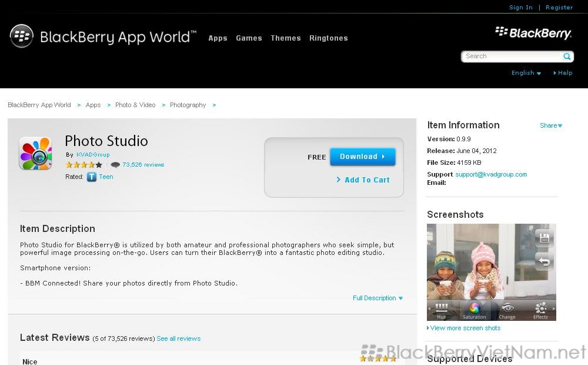Click the Latest Reviews heading
Image resolution: width=588 pixels, height=365 pixels.
coord(55,337)
